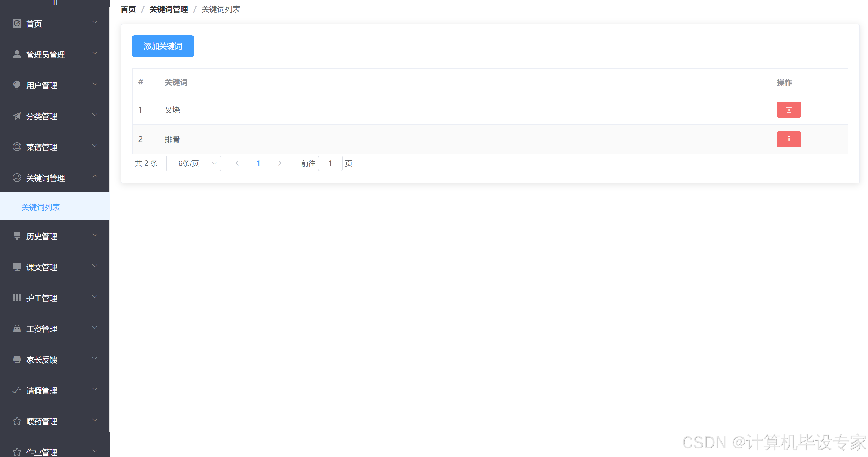Collapse the 关键词管理 menu chevron
Image resolution: width=868 pixels, height=457 pixels.
pos(95,176)
